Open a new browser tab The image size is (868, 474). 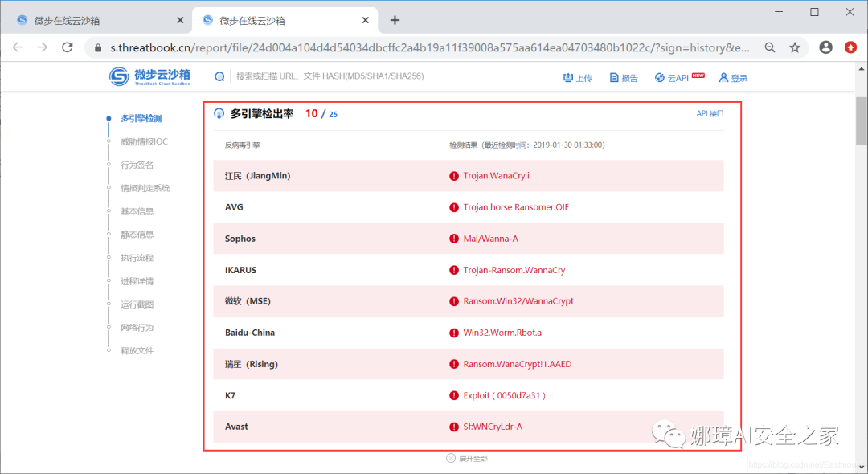pos(395,20)
